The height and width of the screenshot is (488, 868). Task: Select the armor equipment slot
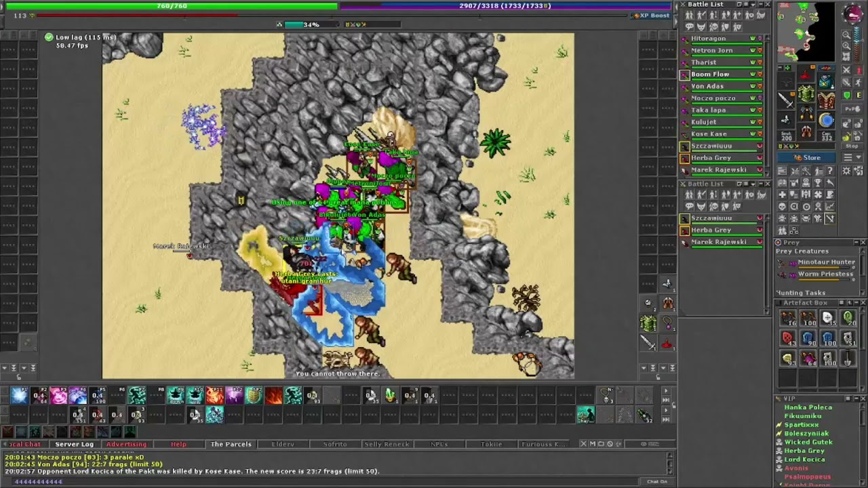click(x=806, y=94)
